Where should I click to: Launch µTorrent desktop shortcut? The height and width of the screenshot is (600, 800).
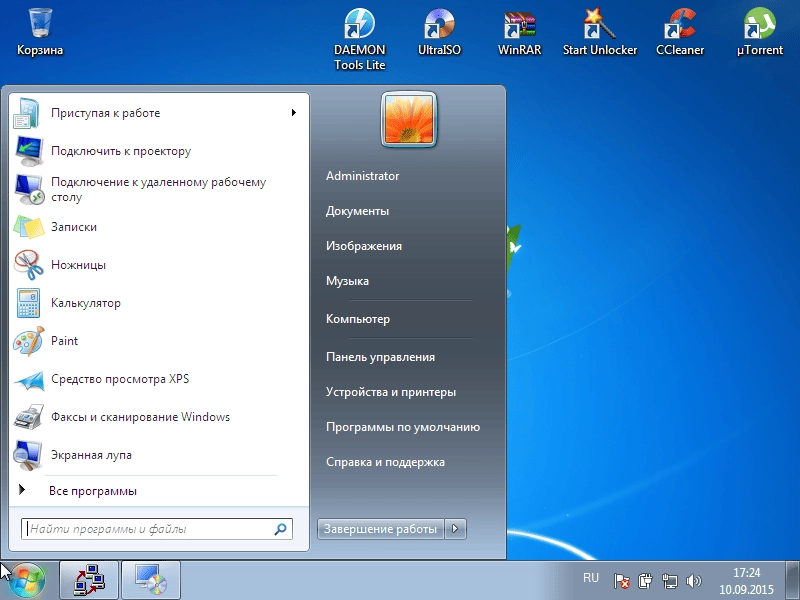(760, 31)
